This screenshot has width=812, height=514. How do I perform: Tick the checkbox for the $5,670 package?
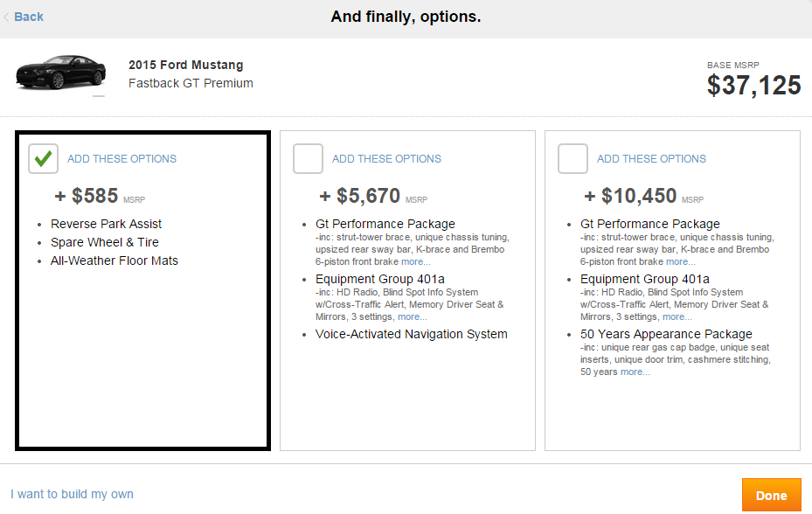[x=308, y=159]
